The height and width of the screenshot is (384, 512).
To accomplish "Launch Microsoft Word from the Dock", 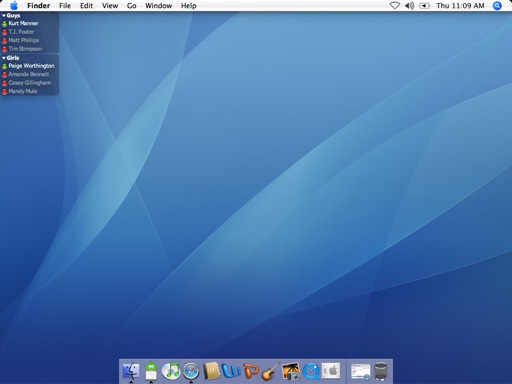I will (x=231, y=371).
